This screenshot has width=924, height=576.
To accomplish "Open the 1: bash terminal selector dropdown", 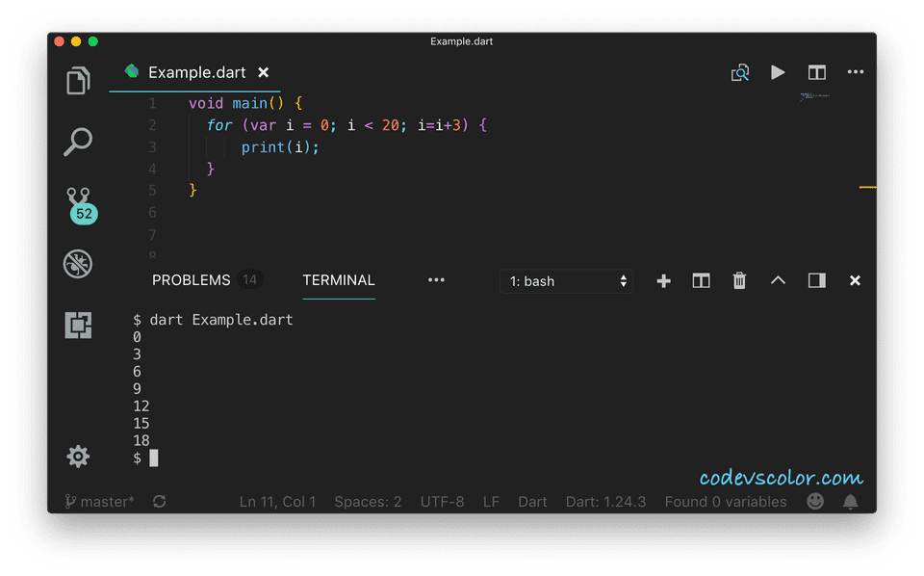I will [x=566, y=280].
